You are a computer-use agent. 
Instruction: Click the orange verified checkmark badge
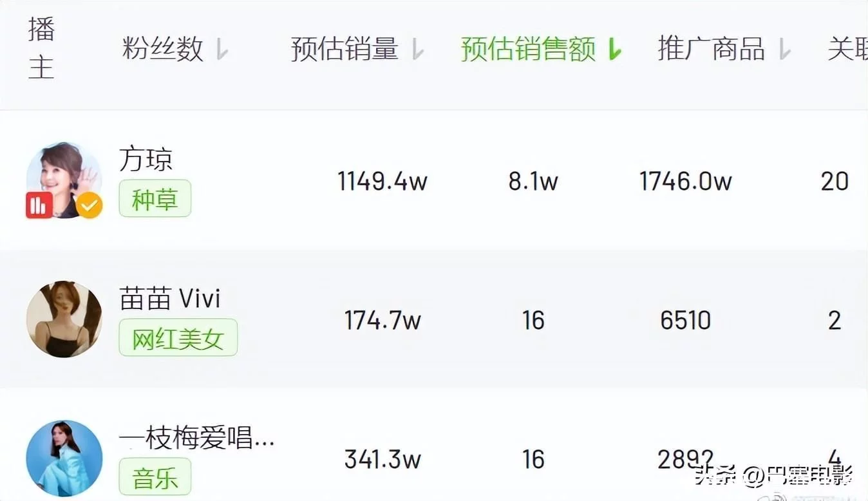click(90, 206)
